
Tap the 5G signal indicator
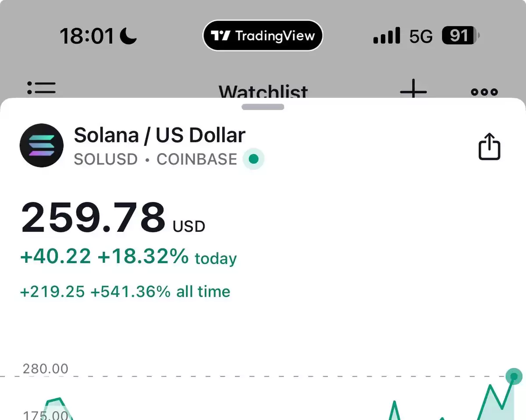pyautogui.click(x=421, y=36)
